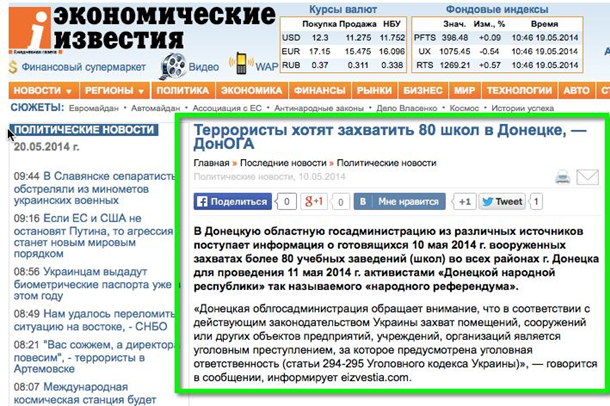Image resolution: width=610 pixels, height=406 pixels.
Task: Click the Финансовый супермаркет dollar icon
Action: tap(10, 67)
